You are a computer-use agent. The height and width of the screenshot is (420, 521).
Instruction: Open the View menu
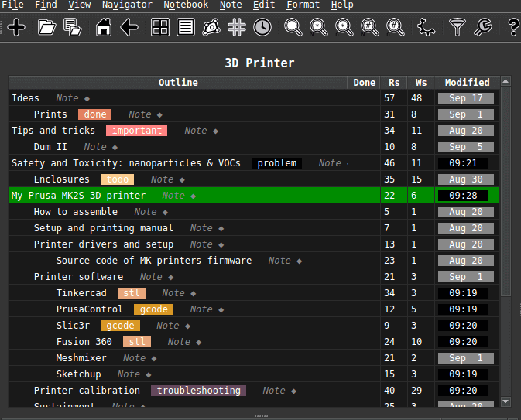point(80,5)
